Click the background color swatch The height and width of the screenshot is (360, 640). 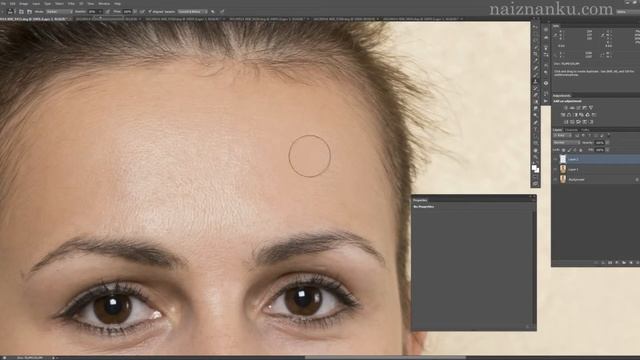pos(537,170)
